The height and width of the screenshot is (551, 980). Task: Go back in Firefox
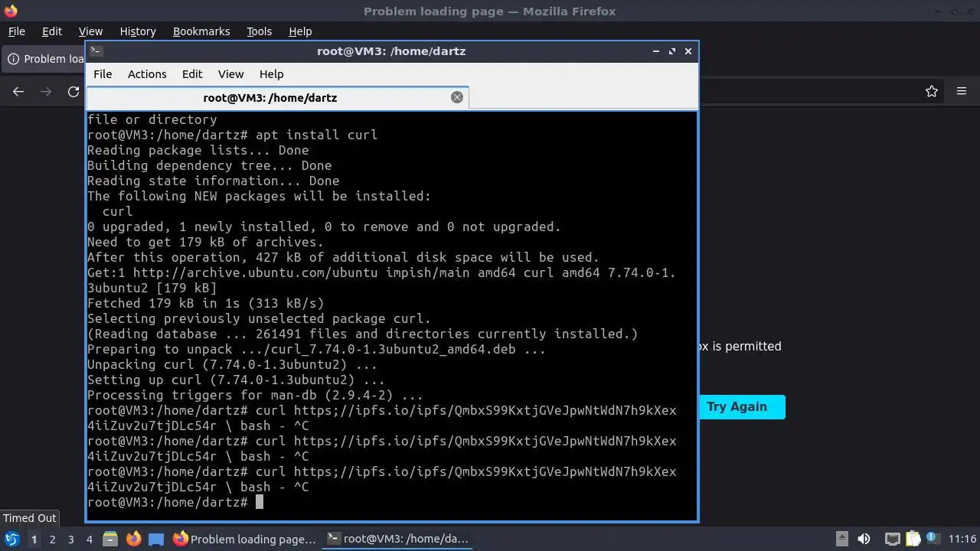(18, 92)
